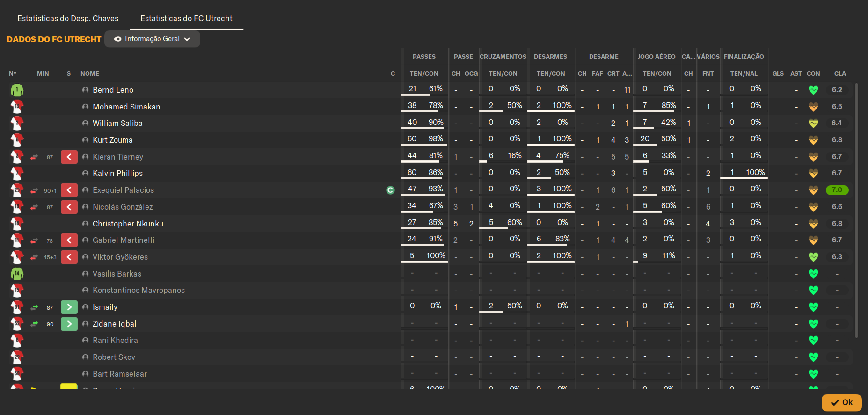Sort by CON condition column header

pos(813,73)
